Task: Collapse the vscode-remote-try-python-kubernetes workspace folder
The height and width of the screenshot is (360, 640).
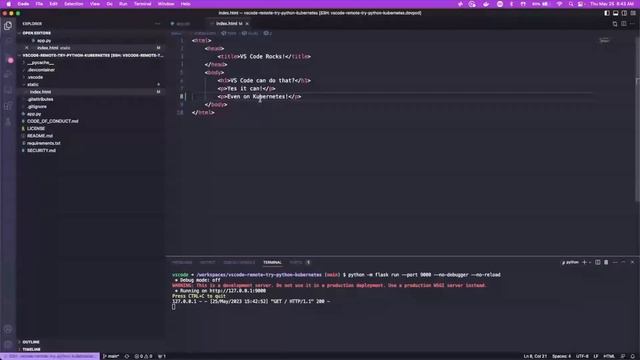Action: (x=91, y=55)
